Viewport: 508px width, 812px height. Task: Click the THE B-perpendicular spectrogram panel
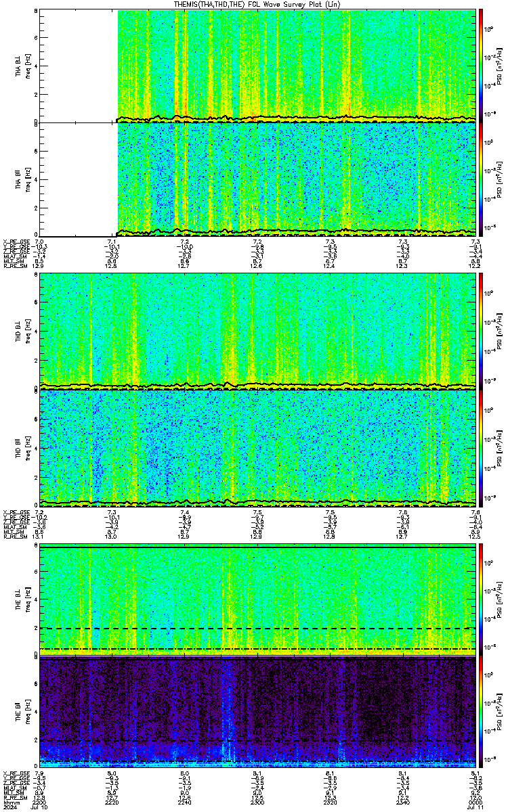pos(257,600)
